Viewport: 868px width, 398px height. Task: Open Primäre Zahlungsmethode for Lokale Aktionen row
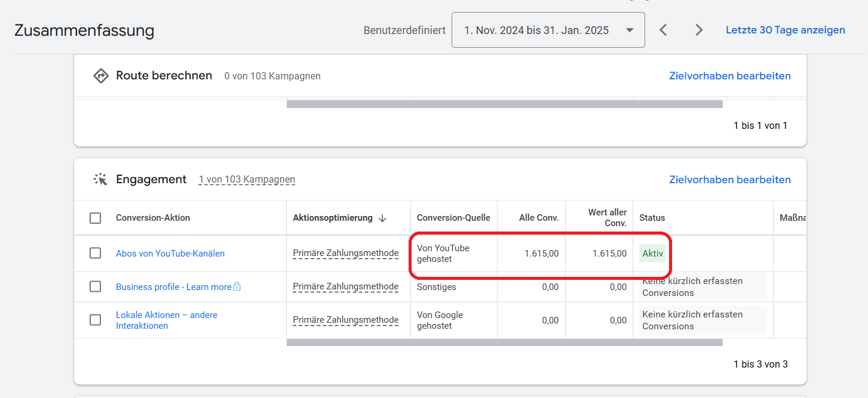(345, 320)
